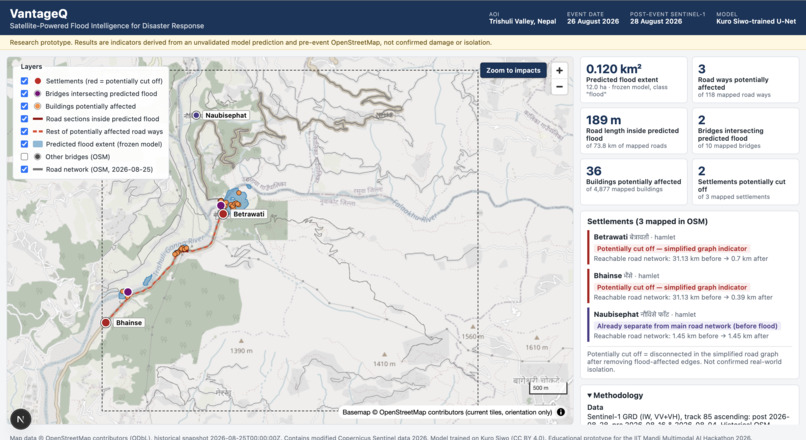Click the 3 road ways potentially affected card

(x=745, y=80)
